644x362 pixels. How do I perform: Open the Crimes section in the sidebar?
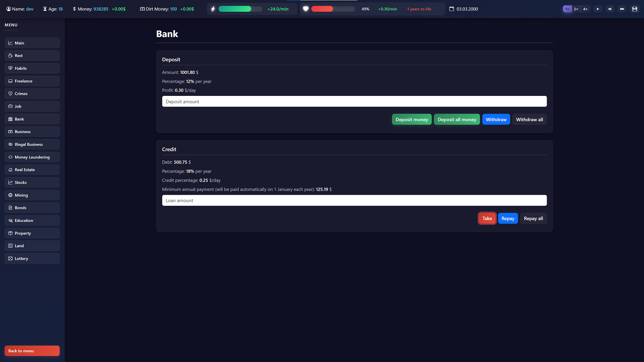coord(32,94)
